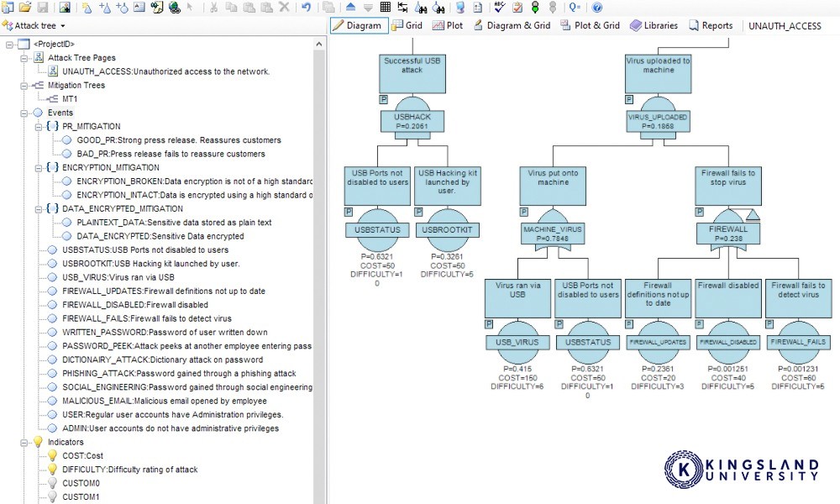Click the ABC spell check icon

click(500, 7)
